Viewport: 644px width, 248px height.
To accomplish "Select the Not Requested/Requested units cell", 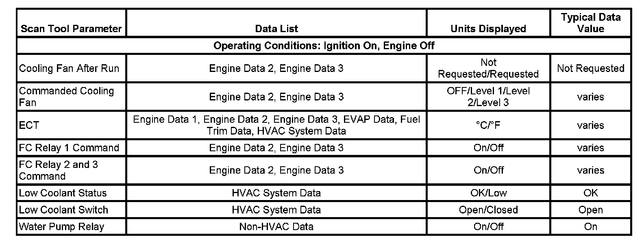I will coord(488,68).
